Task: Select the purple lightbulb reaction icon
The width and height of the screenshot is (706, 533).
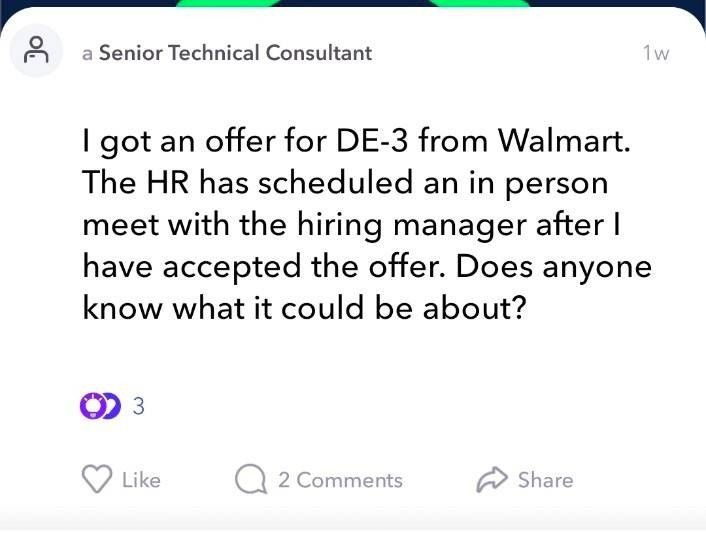Action: click(92, 406)
